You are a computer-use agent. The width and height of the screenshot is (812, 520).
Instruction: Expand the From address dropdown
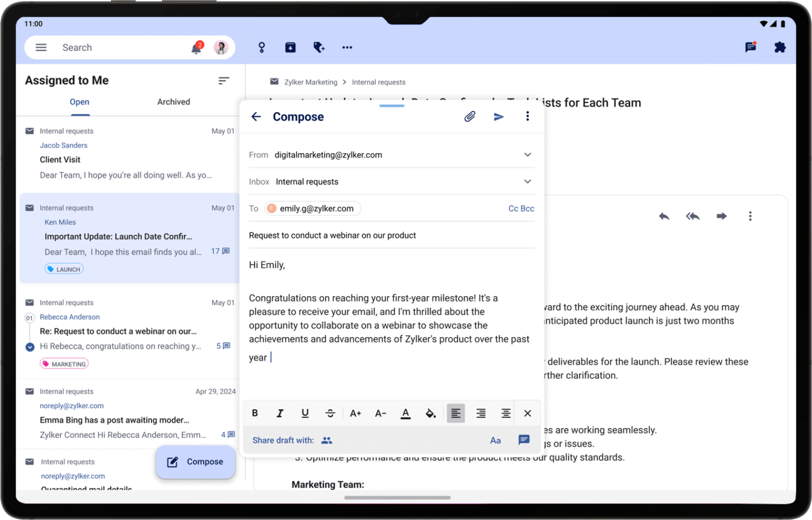click(x=527, y=155)
